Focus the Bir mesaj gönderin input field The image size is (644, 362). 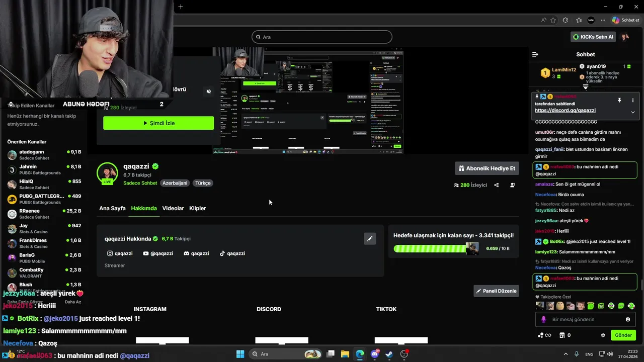pyautogui.click(x=586, y=319)
